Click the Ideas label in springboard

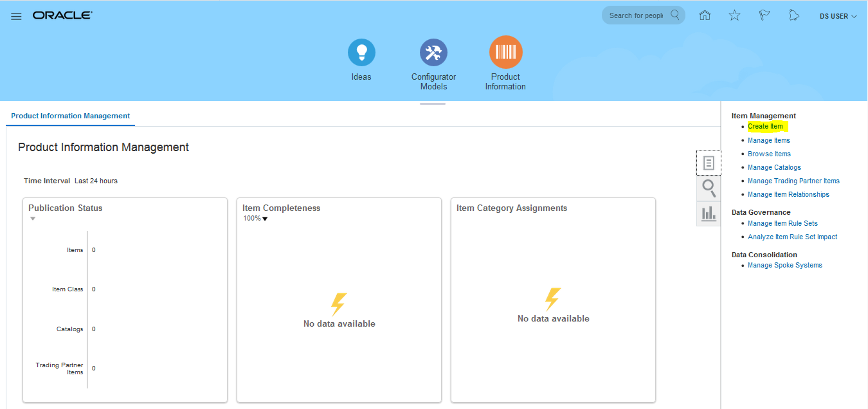coord(361,77)
